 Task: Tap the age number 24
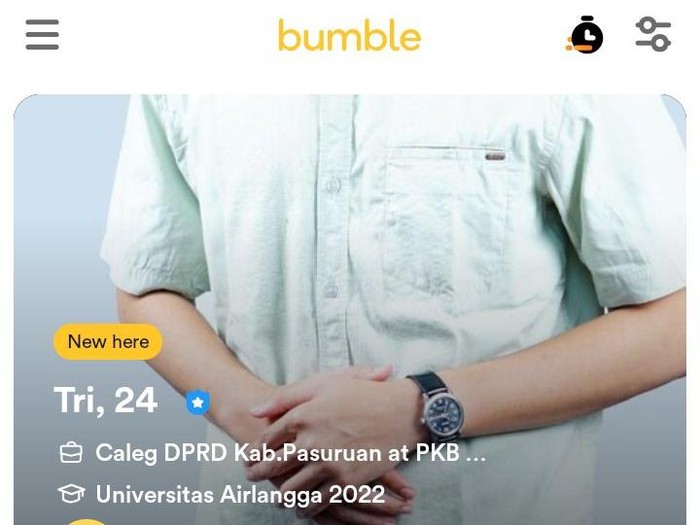[136, 400]
